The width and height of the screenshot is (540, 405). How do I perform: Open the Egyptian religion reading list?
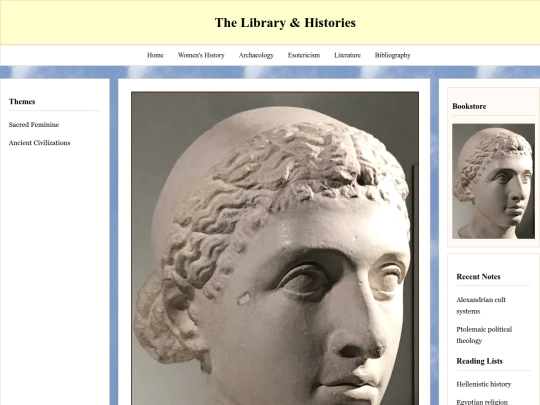coord(481,402)
